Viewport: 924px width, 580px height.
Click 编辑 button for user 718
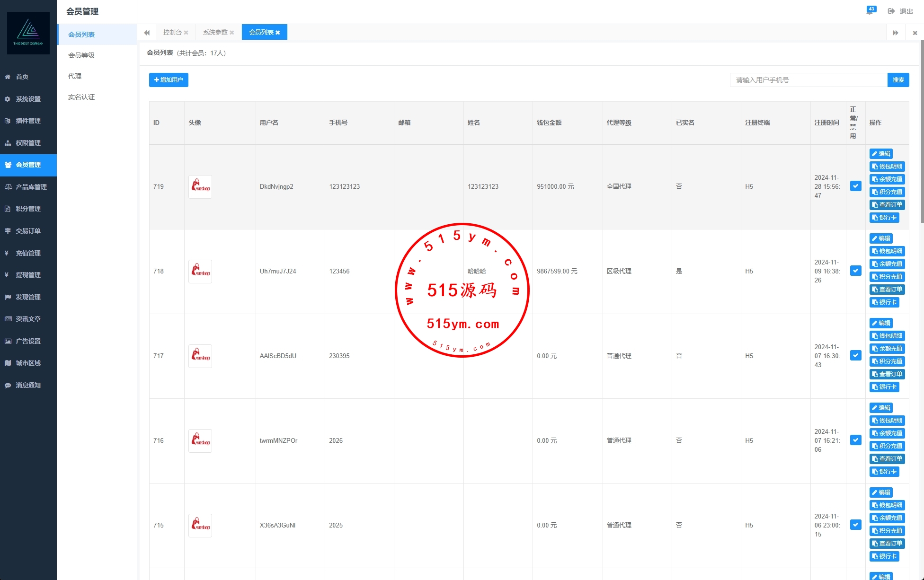(x=881, y=238)
